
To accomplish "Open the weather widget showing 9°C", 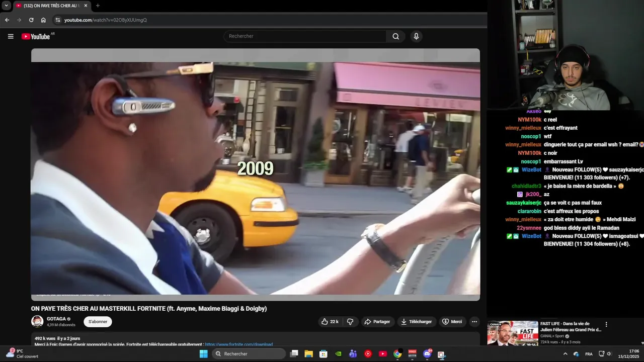I will click(22, 353).
